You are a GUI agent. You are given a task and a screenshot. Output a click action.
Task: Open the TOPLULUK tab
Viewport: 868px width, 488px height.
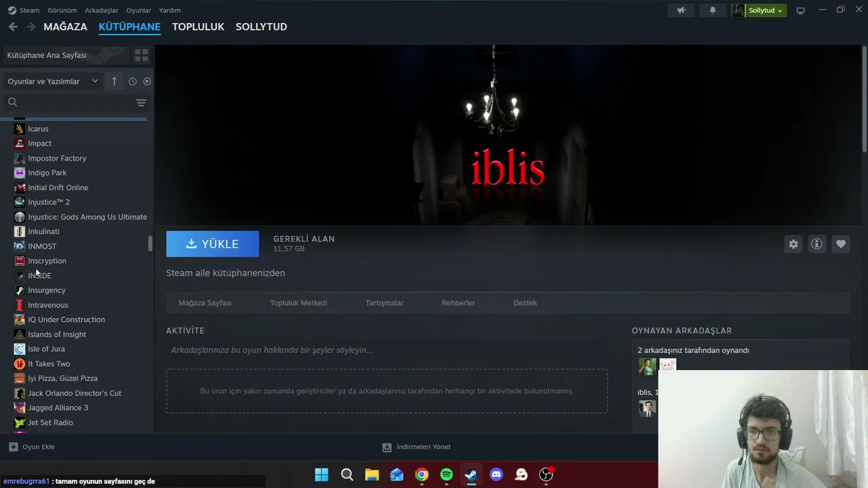198,26
